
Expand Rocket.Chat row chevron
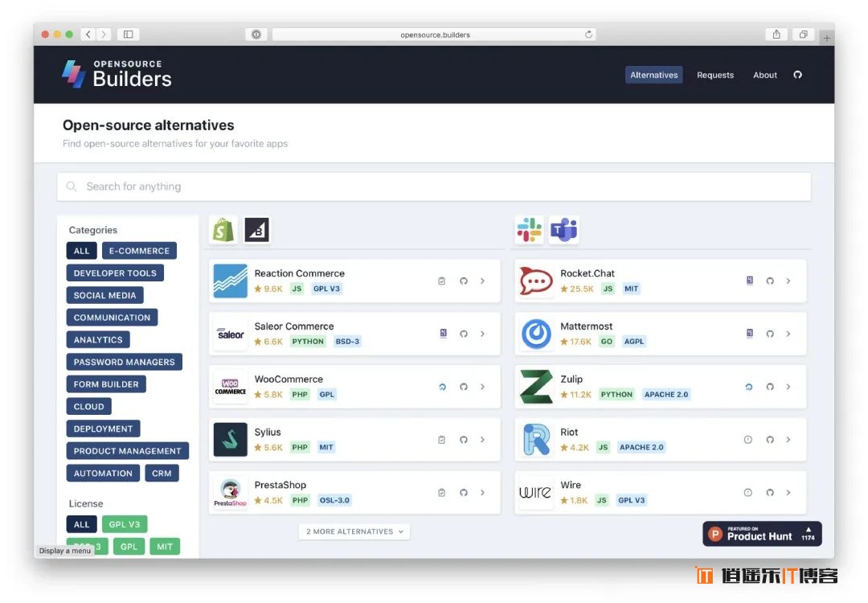(788, 281)
